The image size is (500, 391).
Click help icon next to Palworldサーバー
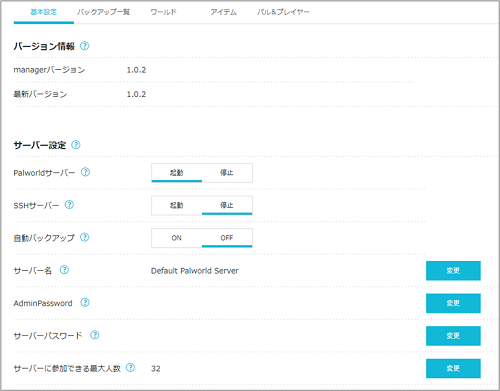coord(86,172)
